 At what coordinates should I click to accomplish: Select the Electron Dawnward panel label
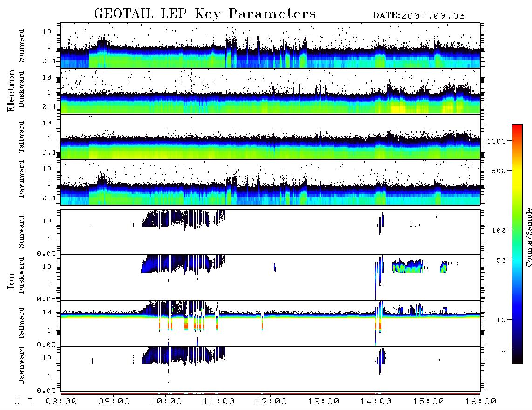click(x=21, y=179)
